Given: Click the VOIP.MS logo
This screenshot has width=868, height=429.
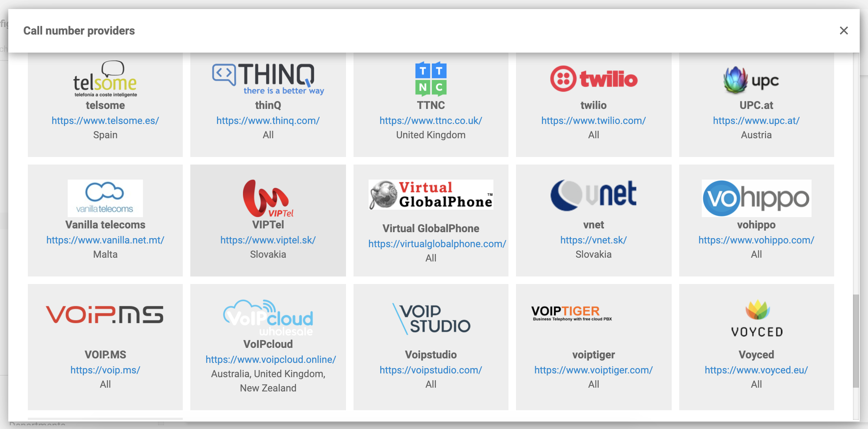Looking at the screenshot, I should (105, 315).
